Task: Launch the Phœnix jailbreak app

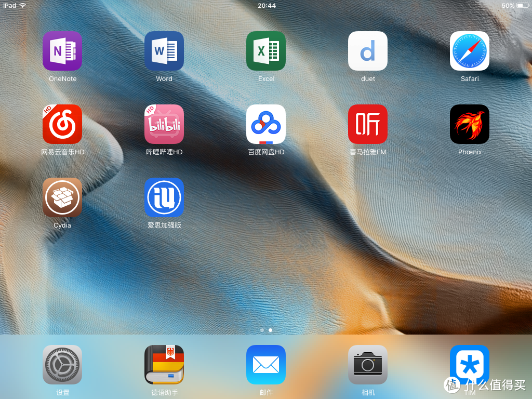Action: pos(470,124)
